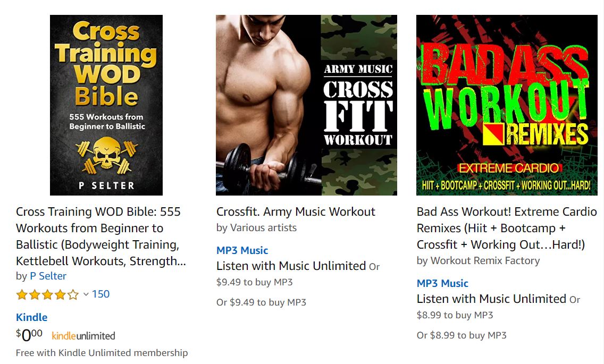This screenshot has width=604, height=364.
Task: Open the 150 customer reviews link
Action: tap(100, 294)
